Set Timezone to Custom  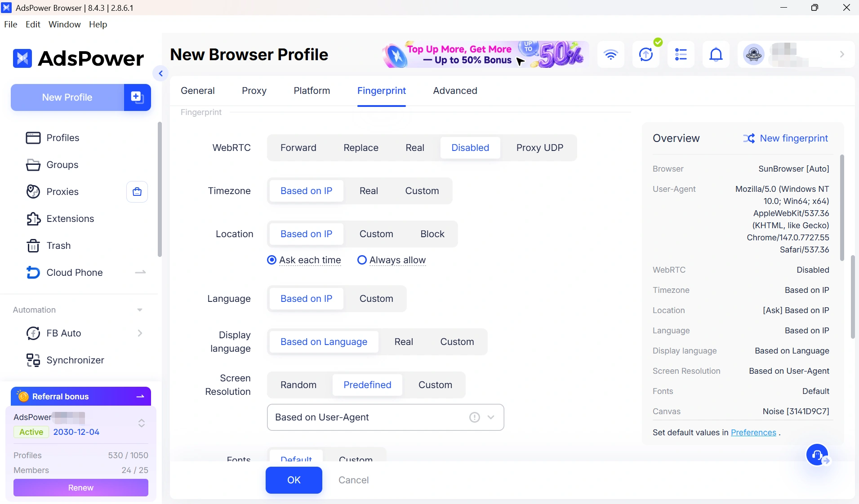pyautogui.click(x=422, y=191)
